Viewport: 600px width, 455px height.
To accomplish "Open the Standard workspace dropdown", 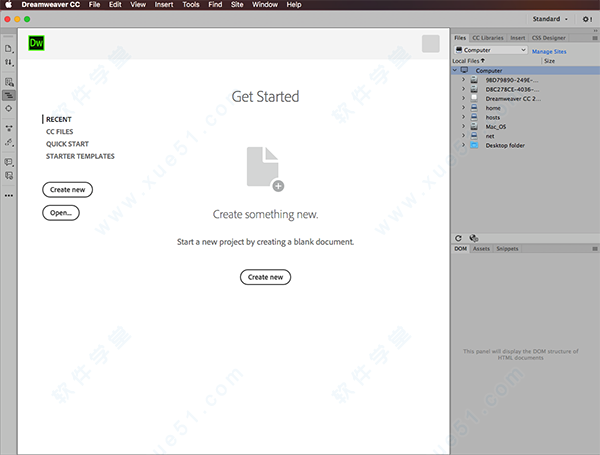I will click(550, 19).
